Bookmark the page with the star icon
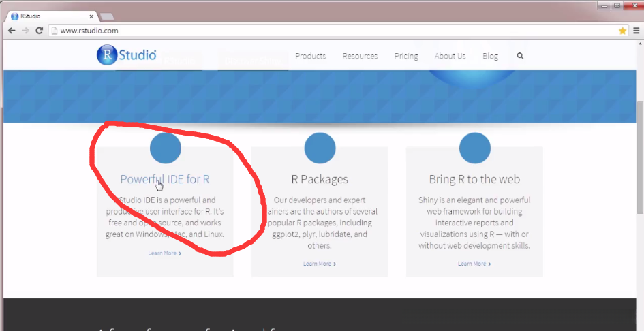 pyautogui.click(x=623, y=31)
